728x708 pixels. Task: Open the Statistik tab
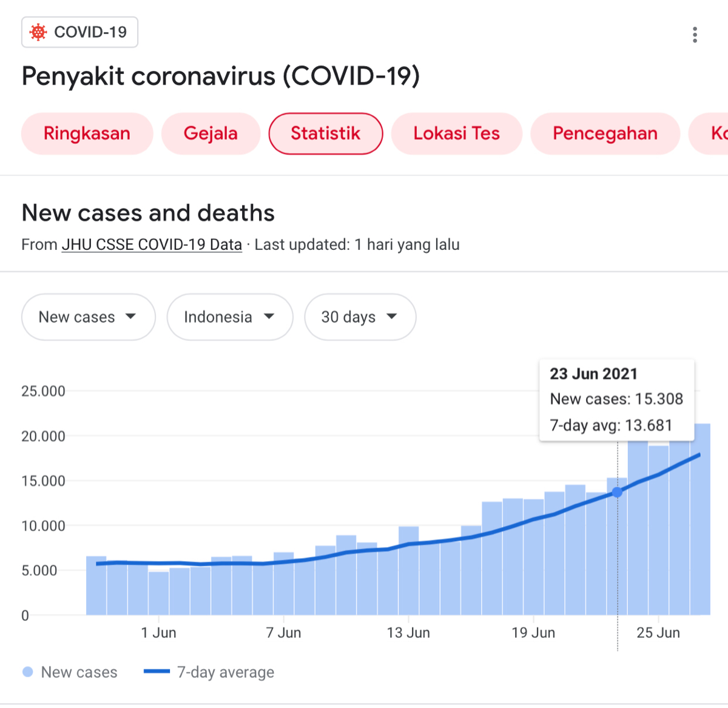click(x=325, y=133)
